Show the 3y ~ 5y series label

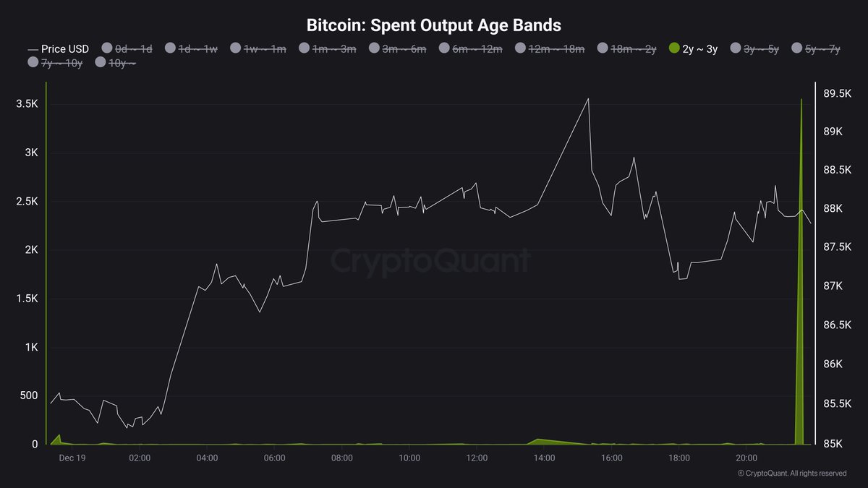pos(761,49)
